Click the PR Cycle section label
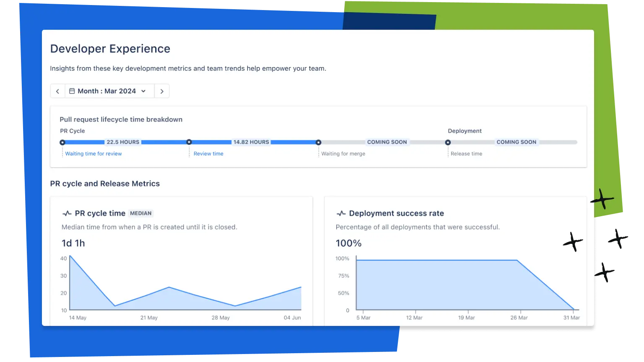This screenshot has width=644, height=362. click(x=73, y=131)
